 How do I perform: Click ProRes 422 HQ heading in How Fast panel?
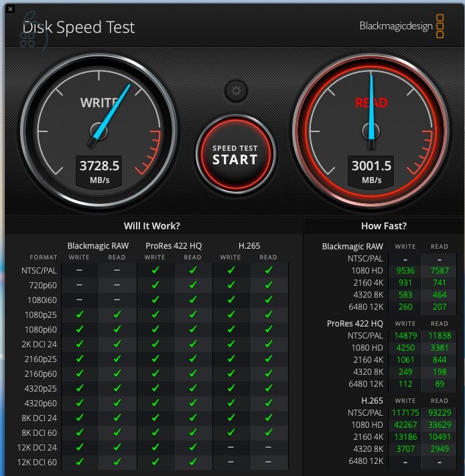pos(355,324)
